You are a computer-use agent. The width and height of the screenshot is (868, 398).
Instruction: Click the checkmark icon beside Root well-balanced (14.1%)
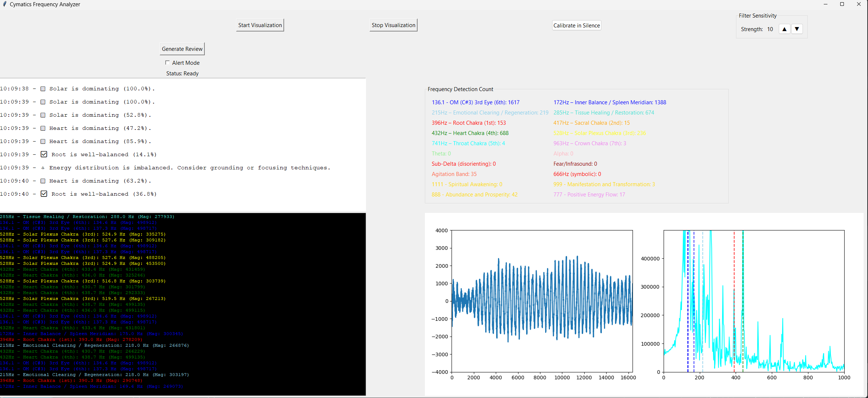(x=44, y=154)
